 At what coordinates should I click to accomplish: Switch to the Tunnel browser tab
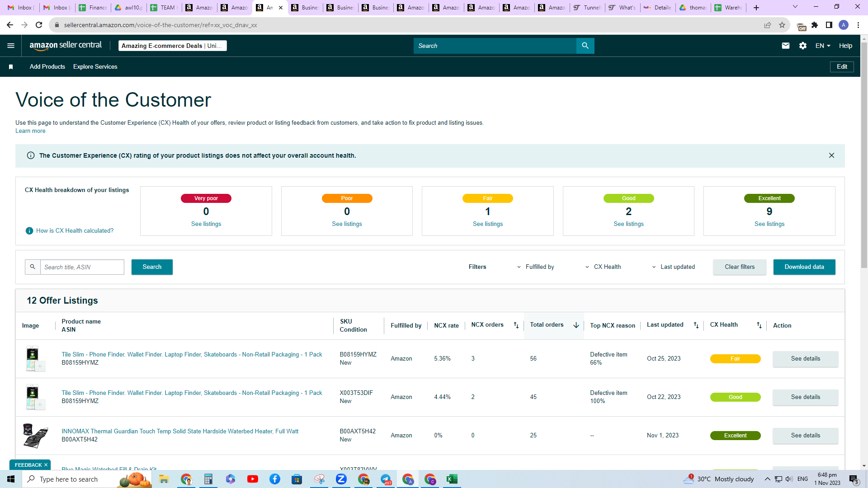coord(587,8)
